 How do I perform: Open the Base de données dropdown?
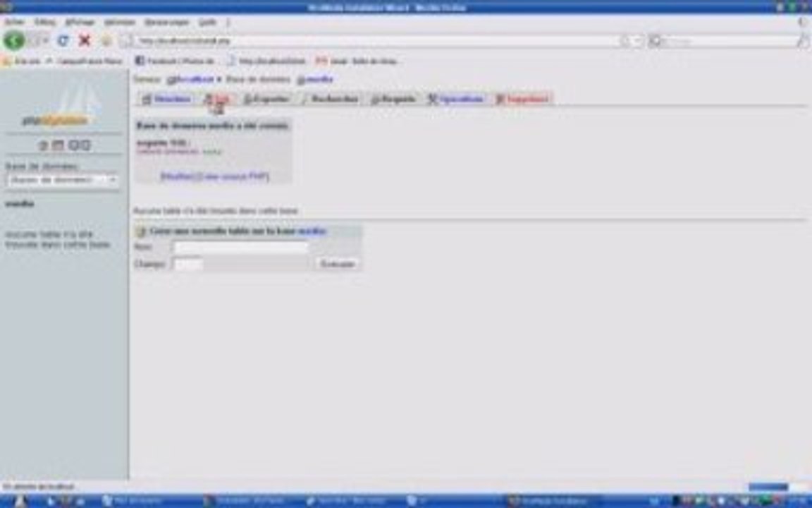point(62,180)
